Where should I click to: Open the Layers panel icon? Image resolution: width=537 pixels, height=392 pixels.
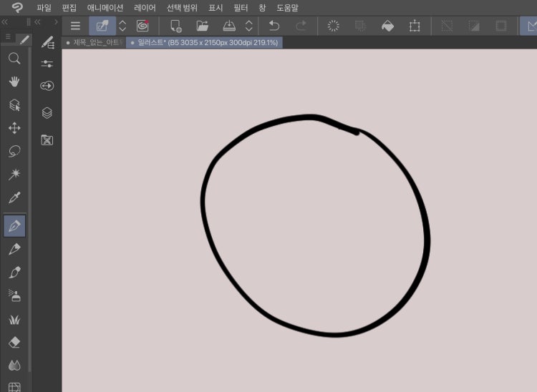point(47,113)
